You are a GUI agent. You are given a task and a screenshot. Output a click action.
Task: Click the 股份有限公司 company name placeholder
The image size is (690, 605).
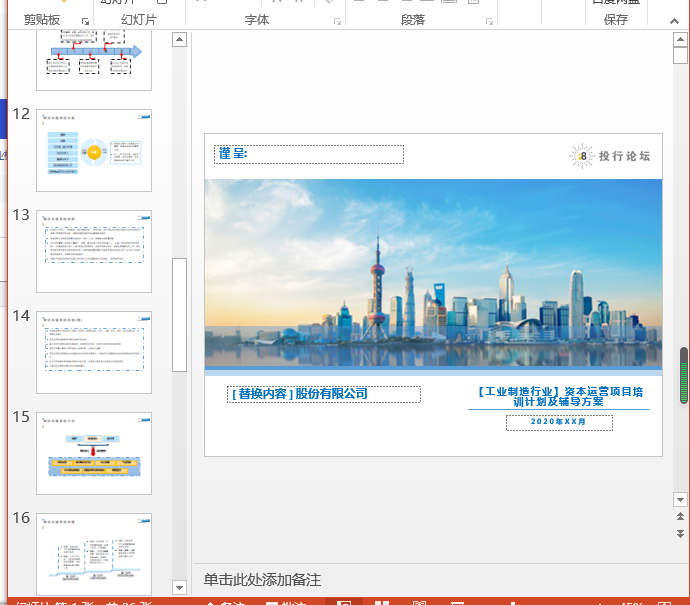click(x=324, y=394)
